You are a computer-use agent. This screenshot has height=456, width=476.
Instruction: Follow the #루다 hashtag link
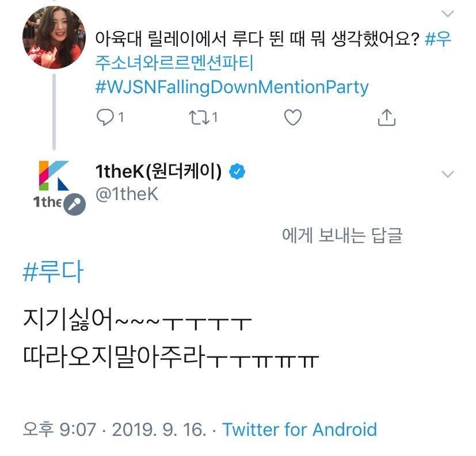pyautogui.click(x=52, y=272)
